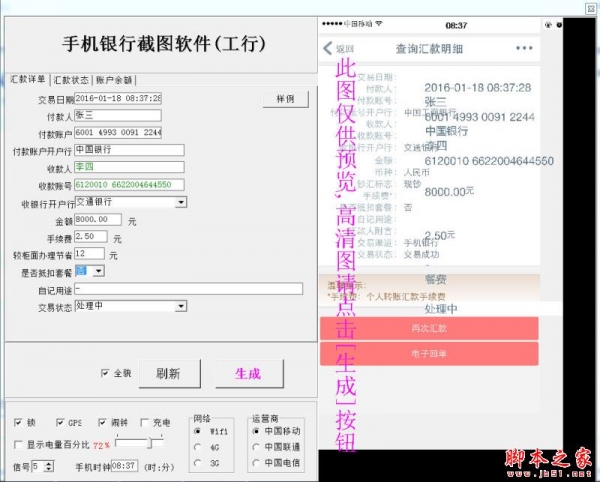600x482 pixels.
Task: Click the 生成 button
Action: [x=249, y=373]
